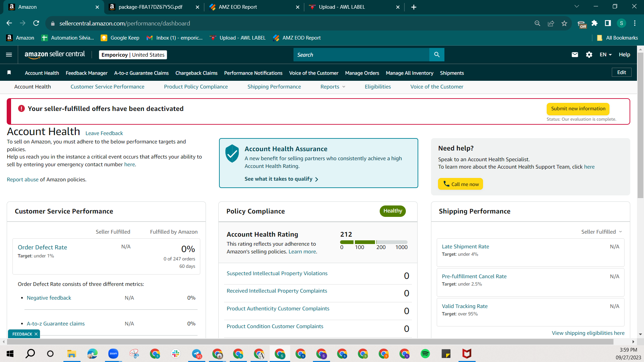Screen dimensions: 644x362
Task: Open the Valid Tracking Rate link
Action: (465, 306)
